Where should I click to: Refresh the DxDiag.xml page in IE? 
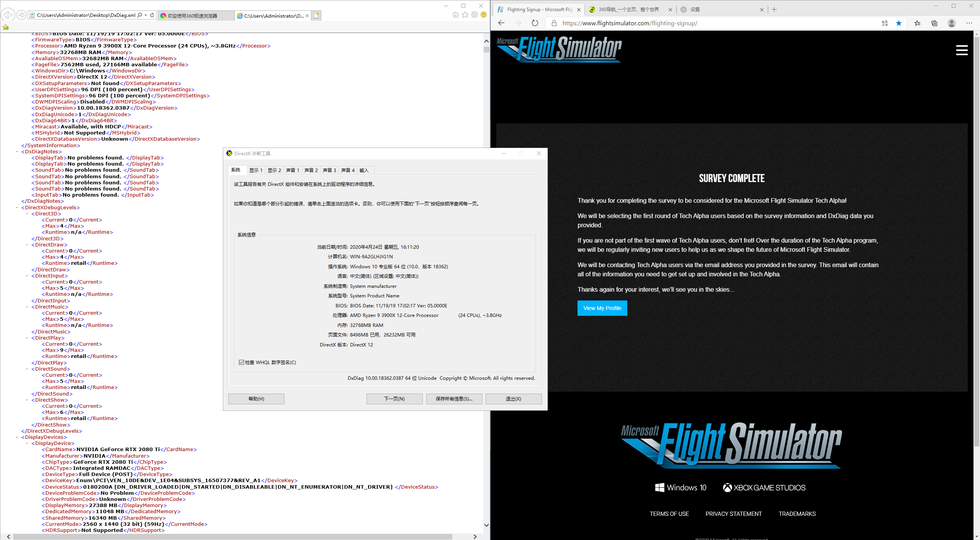tap(152, 15)
